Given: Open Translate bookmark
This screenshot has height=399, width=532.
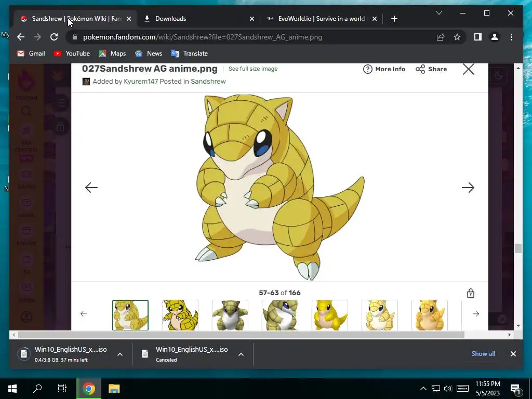Looking at the screenshot, I should pos(189,54).
